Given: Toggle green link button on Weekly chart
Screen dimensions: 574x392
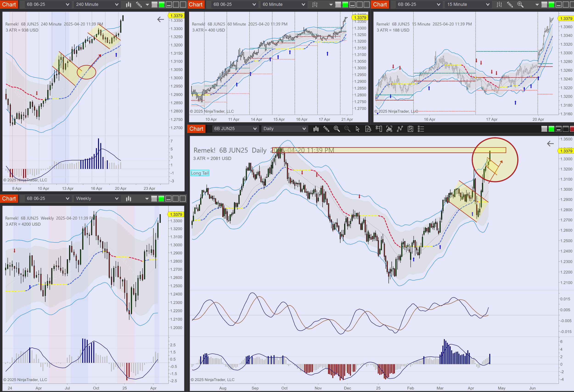Looking at the screenshot, I should [x=161, y=199].
